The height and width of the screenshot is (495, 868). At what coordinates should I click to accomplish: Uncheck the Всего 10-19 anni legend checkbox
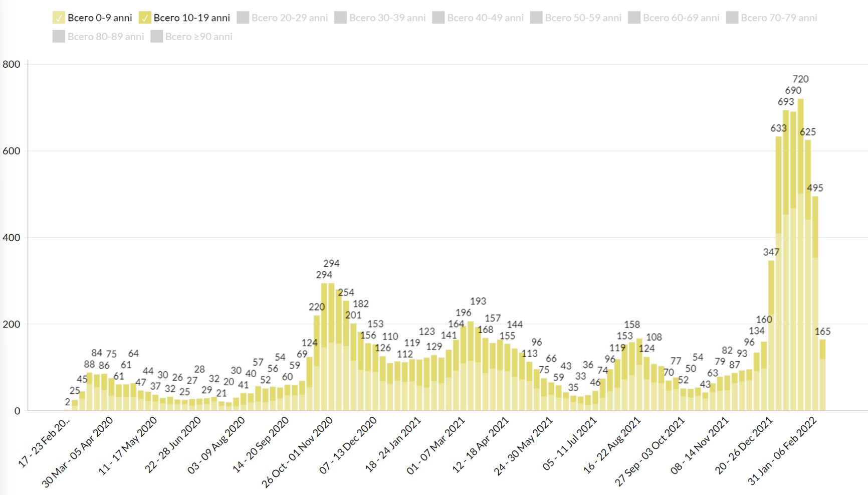point(145,18)
